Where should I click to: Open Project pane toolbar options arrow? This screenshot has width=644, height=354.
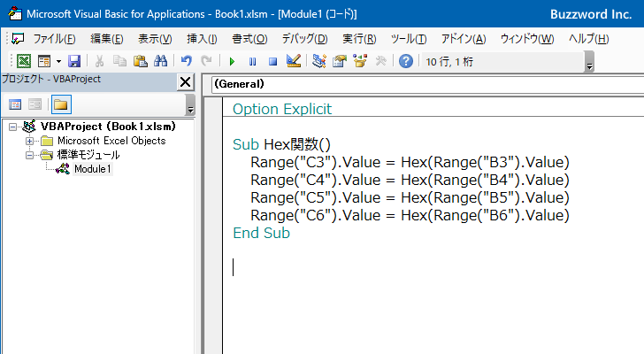pos(190,104)
